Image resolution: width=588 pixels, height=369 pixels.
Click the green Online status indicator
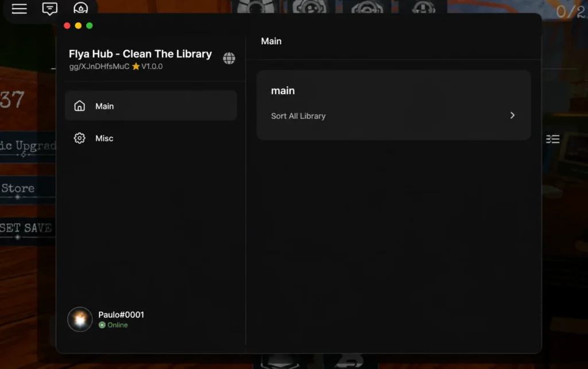102,325
